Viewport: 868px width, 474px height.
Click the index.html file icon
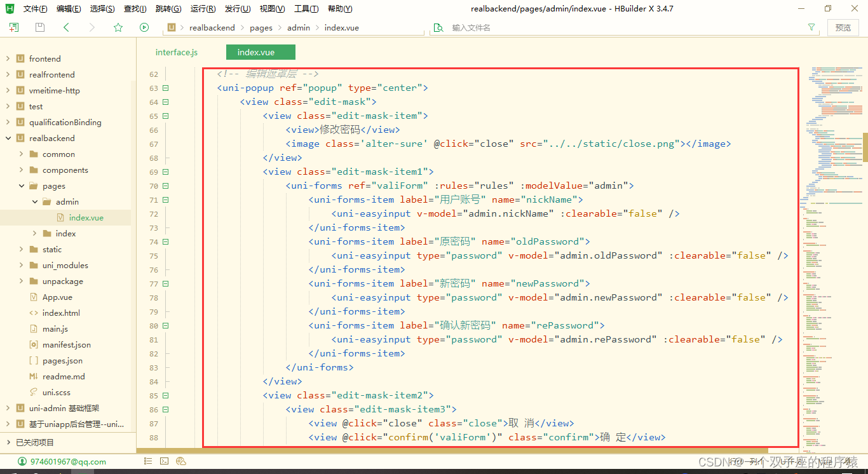[34, 313]
